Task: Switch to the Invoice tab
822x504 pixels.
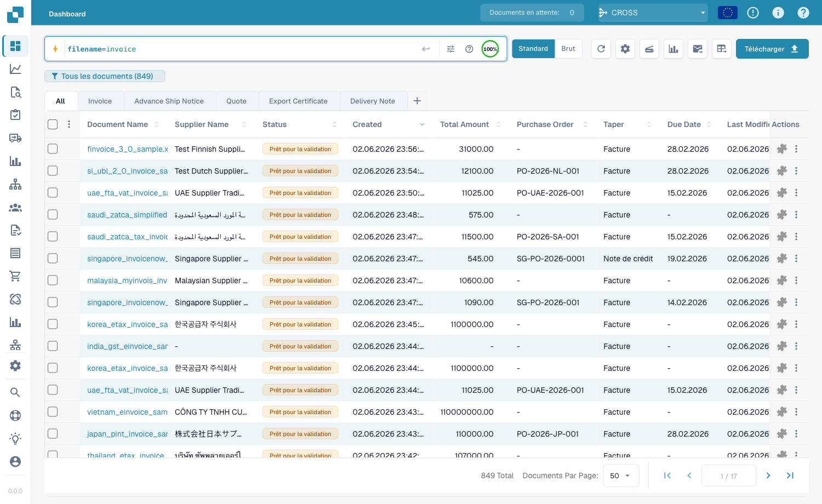Action: click(100, 101)
